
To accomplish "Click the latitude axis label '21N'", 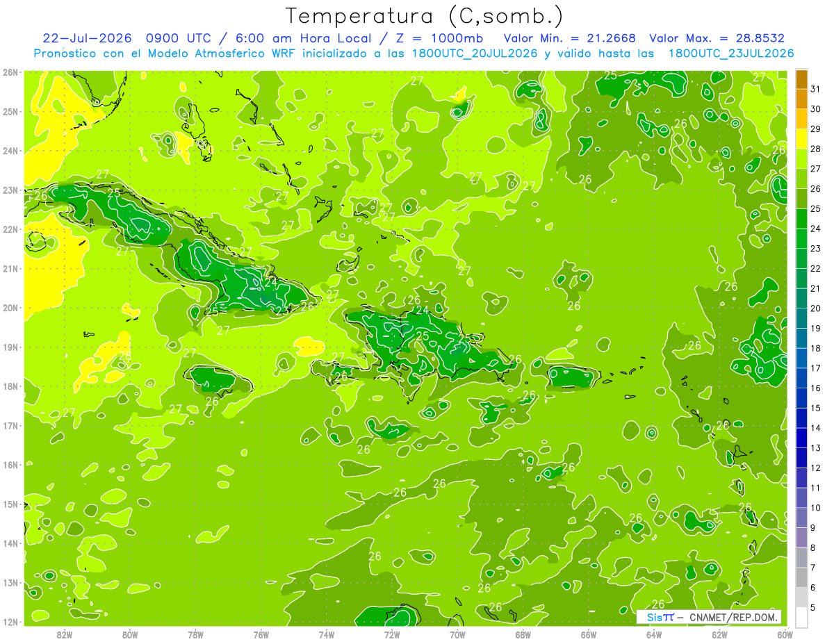I will pos(10,268).
